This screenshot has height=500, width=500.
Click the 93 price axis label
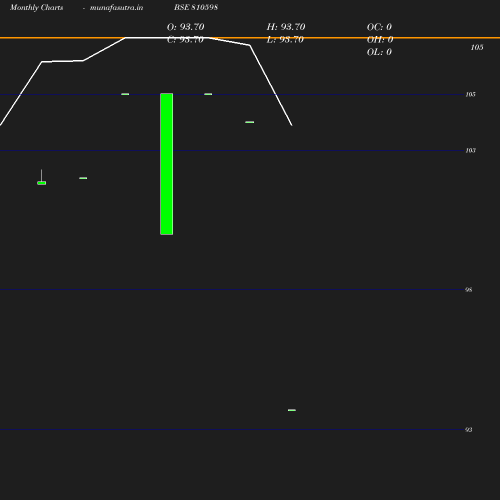[x=469, y=430]
